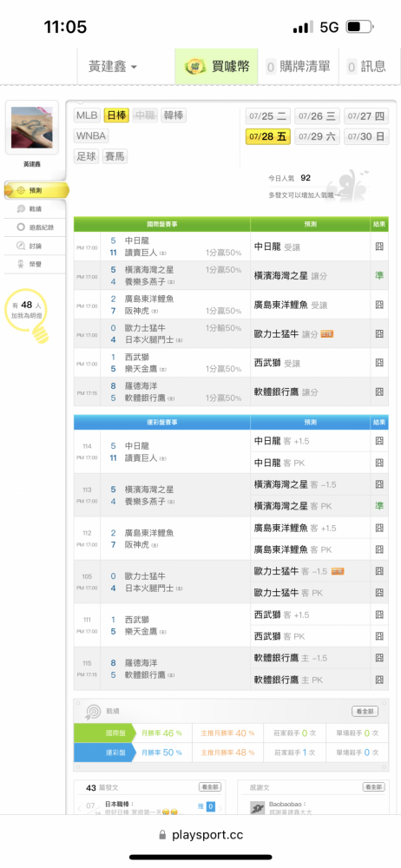Image resolution: width=401 pixels, height=868 pixels.
Task: Switch to the 韓棒 league tab
Action: pos(174,115)
